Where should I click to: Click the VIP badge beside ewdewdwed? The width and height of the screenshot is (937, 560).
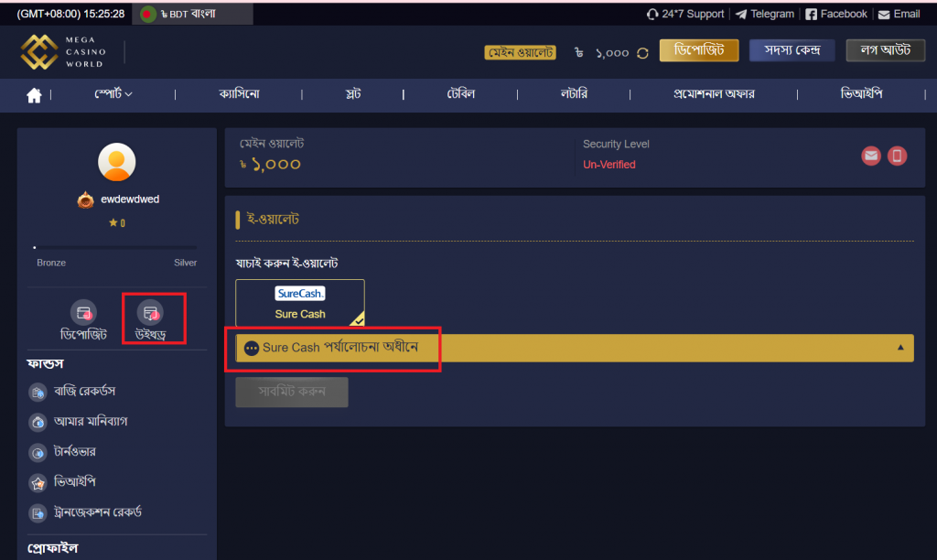85,199
